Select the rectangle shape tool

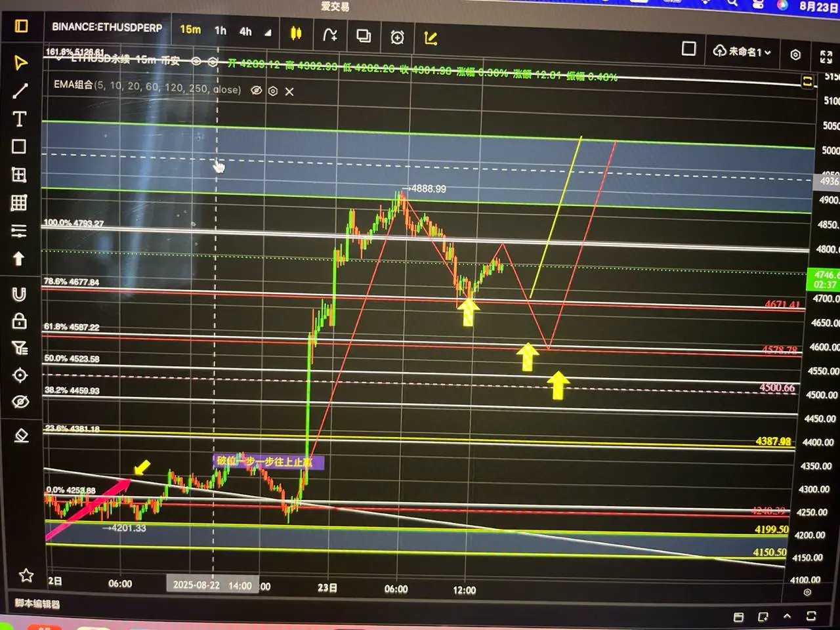click(x=19, y=146)
